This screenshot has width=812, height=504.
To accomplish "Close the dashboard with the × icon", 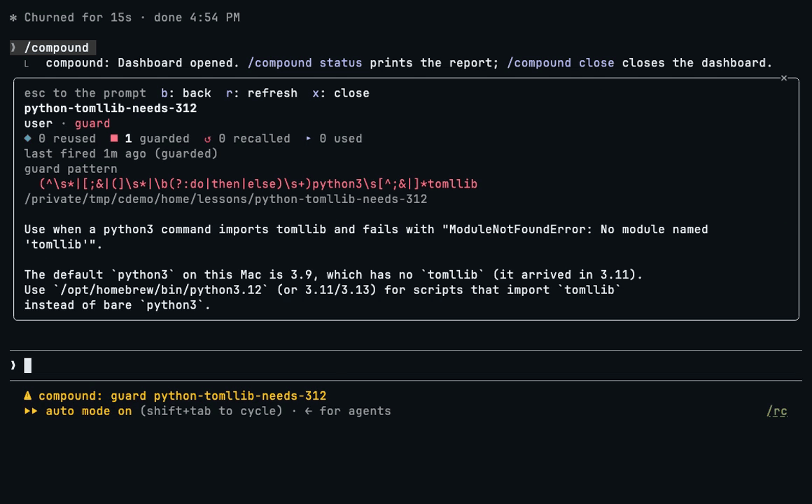I will [783, 78].
